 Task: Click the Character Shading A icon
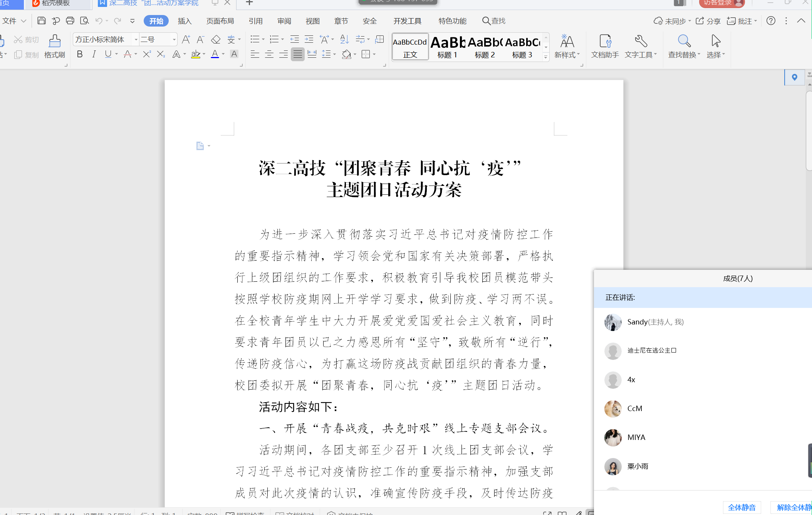click(x=234, y=54)
